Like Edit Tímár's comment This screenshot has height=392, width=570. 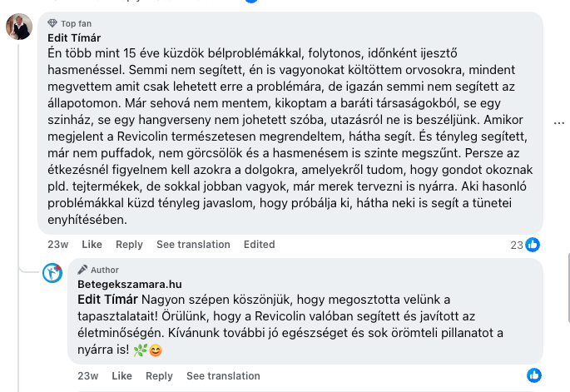[92, 244]
